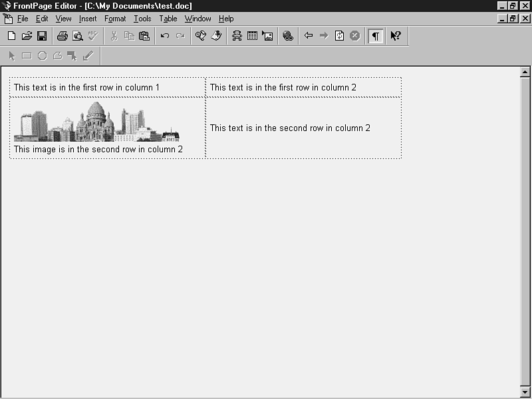Open the Format menu
Screen dimensions: 532x399
[115, 19]
